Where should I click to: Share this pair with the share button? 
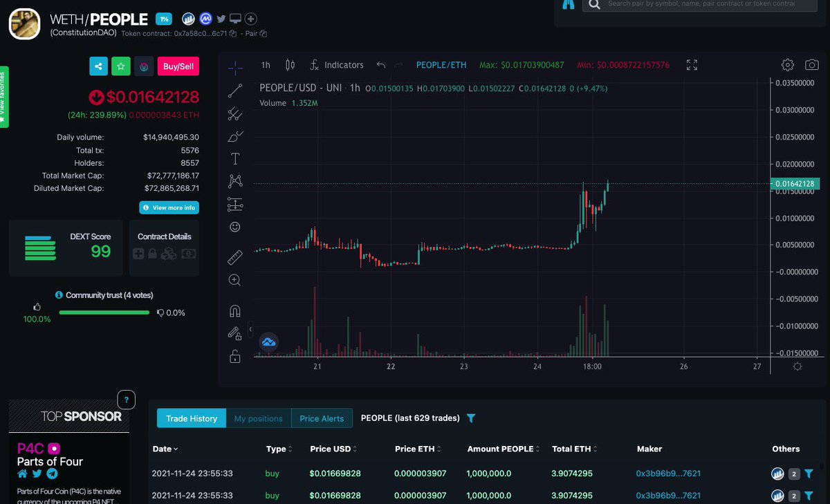(98, 66)
